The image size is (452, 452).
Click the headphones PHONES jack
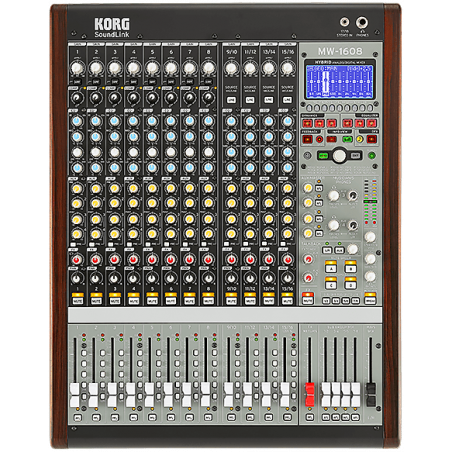click(x=362, y=23)
